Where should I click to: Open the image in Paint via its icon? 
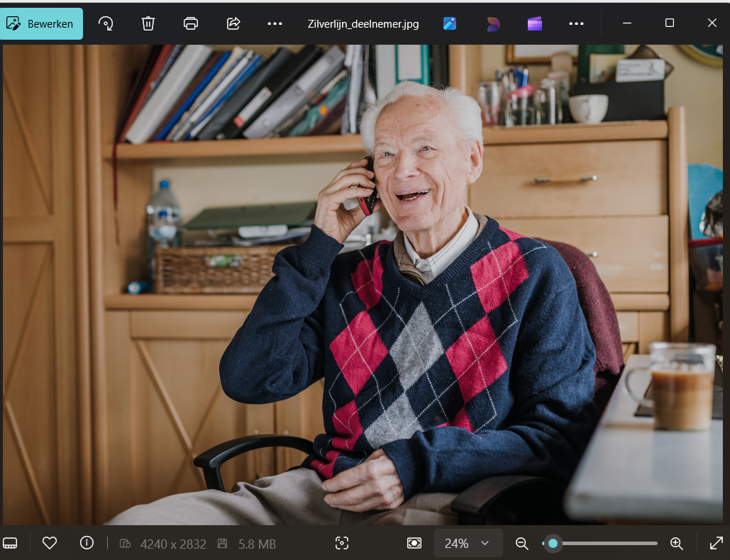450,23
